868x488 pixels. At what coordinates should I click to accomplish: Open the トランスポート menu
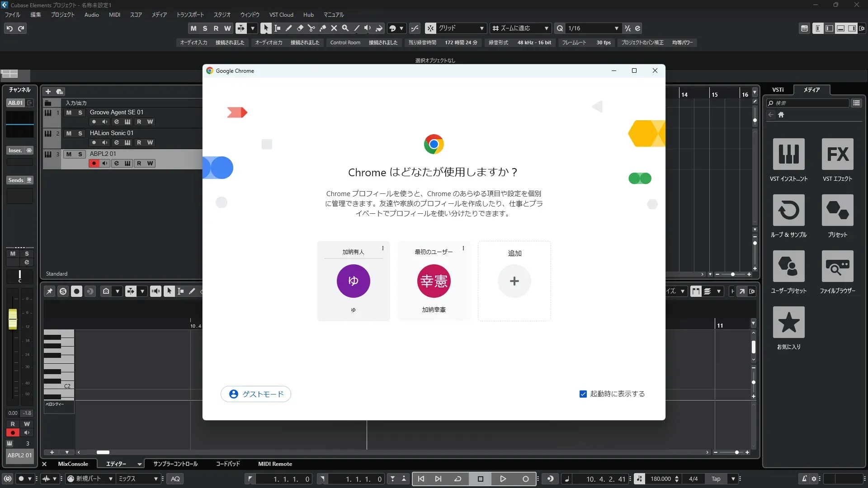pos(190,15)
